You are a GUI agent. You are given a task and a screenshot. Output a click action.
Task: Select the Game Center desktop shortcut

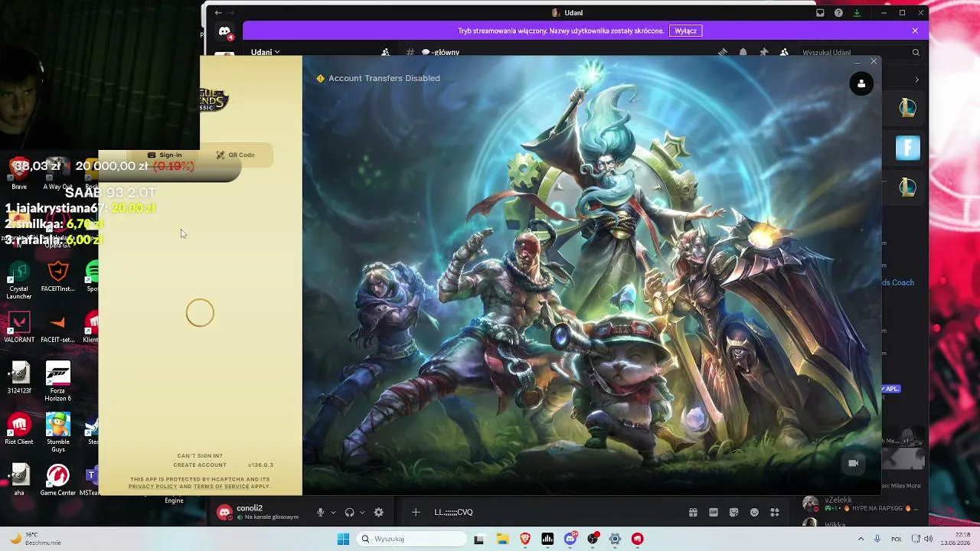coord(57,481)
